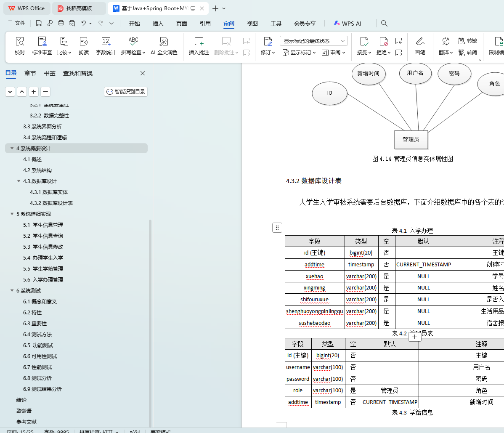Start 朗读 read aloud
Viewport: 504px width, 433px height.
(84, 45)
